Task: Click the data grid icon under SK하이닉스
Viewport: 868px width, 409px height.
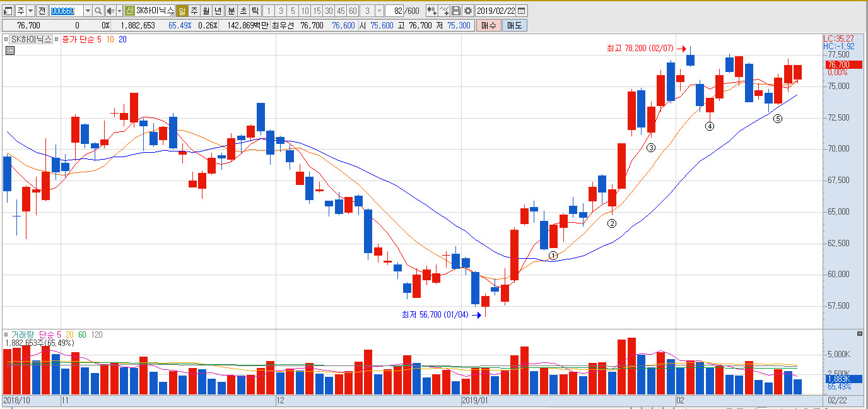Action: point(9,51)
